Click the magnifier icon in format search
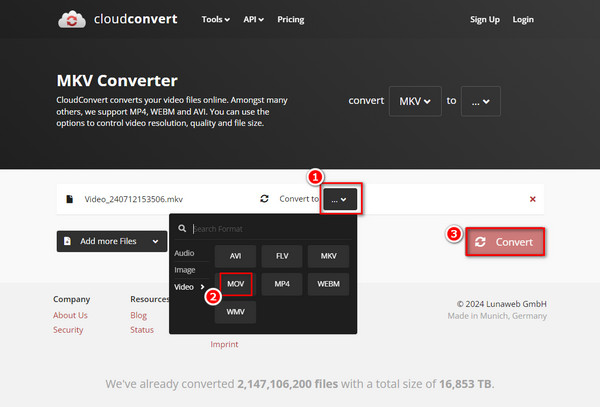 182,228
